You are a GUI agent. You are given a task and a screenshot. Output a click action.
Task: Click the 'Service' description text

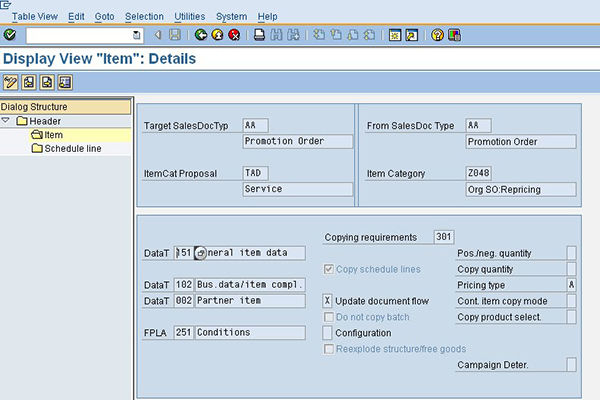coord(263,189)
